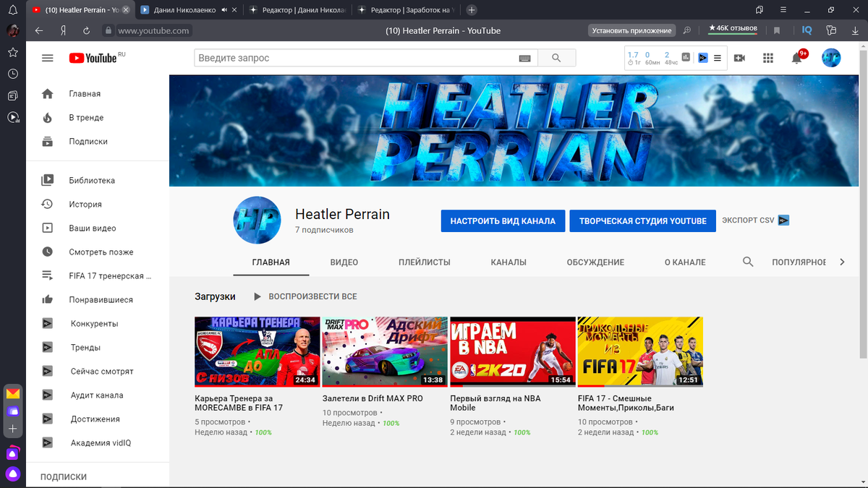The image size is (868, 488).
Task: Click the magnifier search button
Action: click(x=556, y=58)
